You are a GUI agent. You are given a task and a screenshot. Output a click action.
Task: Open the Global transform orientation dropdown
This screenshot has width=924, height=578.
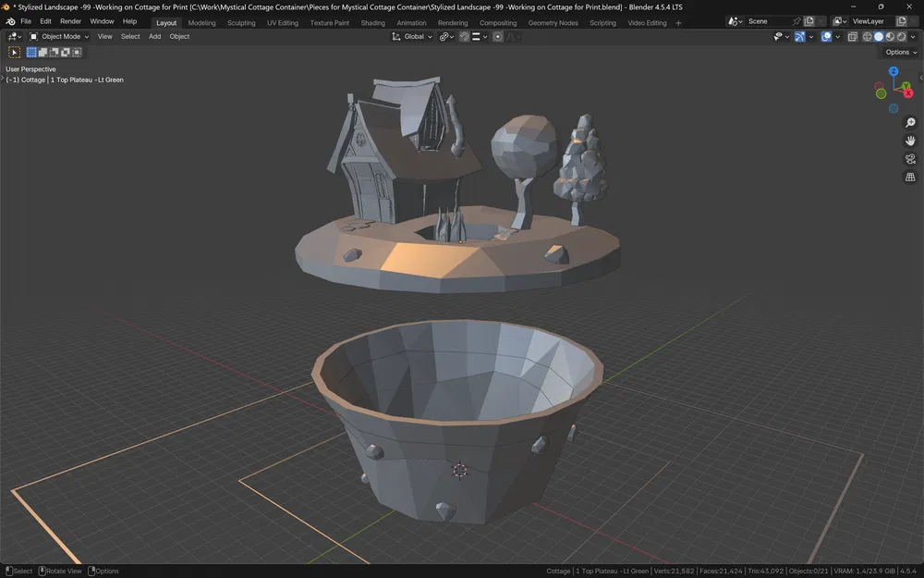point(412,37)
